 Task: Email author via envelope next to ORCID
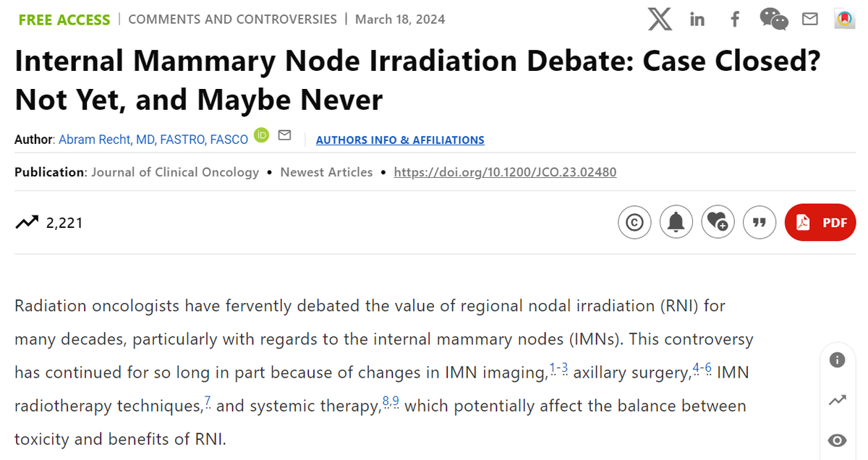point(285,135)
